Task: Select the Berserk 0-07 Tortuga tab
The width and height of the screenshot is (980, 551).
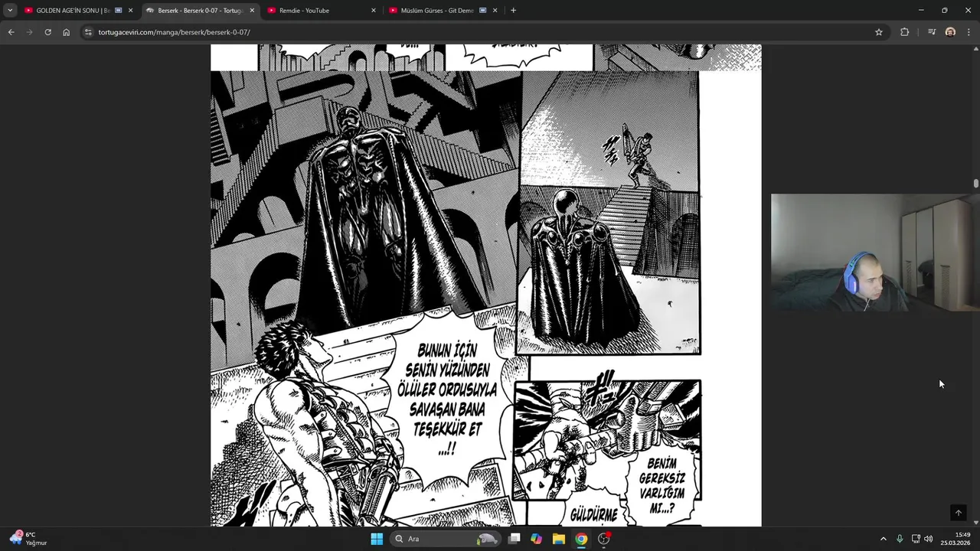Action: coord(200,11)
